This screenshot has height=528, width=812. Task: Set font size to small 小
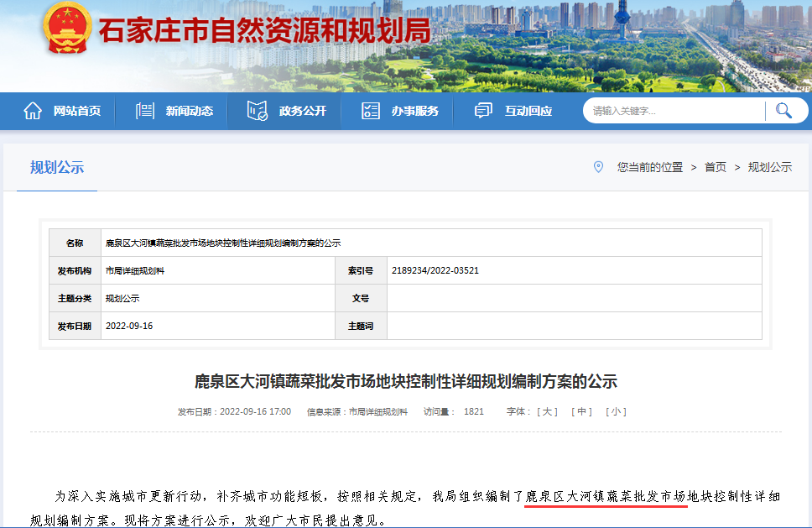pyautogui.click(x=616, y=411)
